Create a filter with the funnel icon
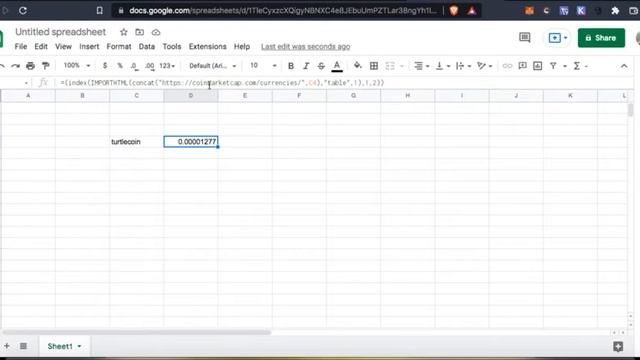 coord(553,66)
